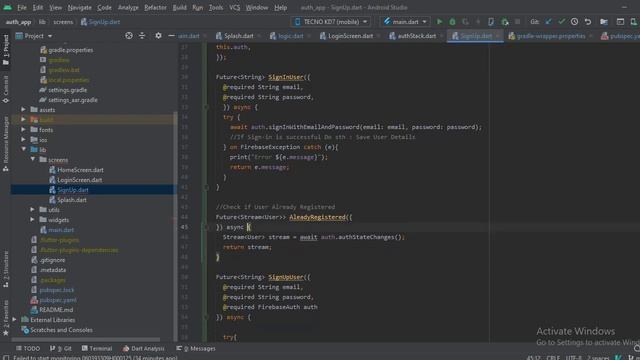
Task: Open the Resource Manager side panel
Action: pyautogui.click(x=6, y=144)
